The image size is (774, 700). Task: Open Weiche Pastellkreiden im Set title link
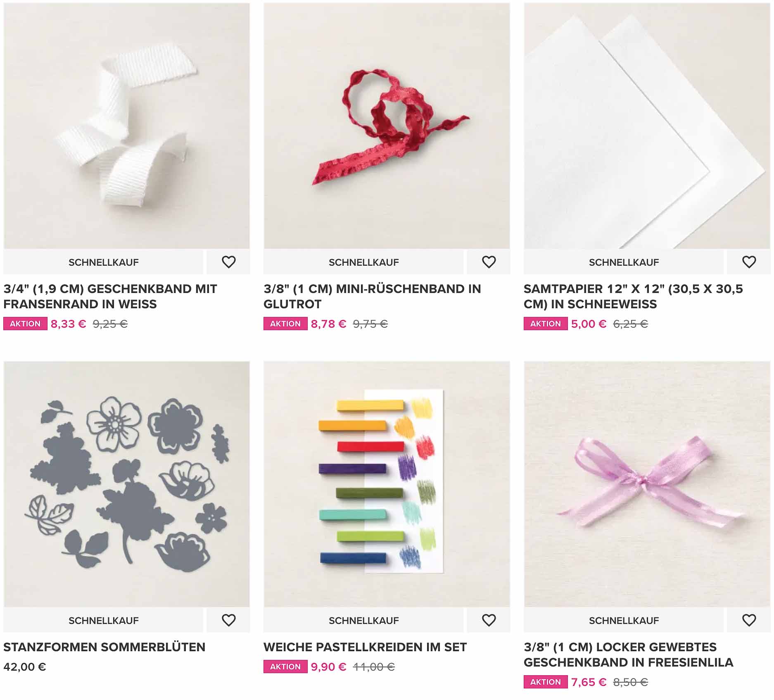365,647
